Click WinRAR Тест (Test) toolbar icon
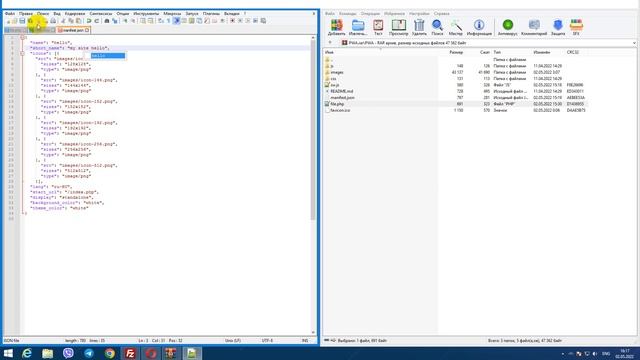This screenshot has width=640, height=360. pos(378,27)
